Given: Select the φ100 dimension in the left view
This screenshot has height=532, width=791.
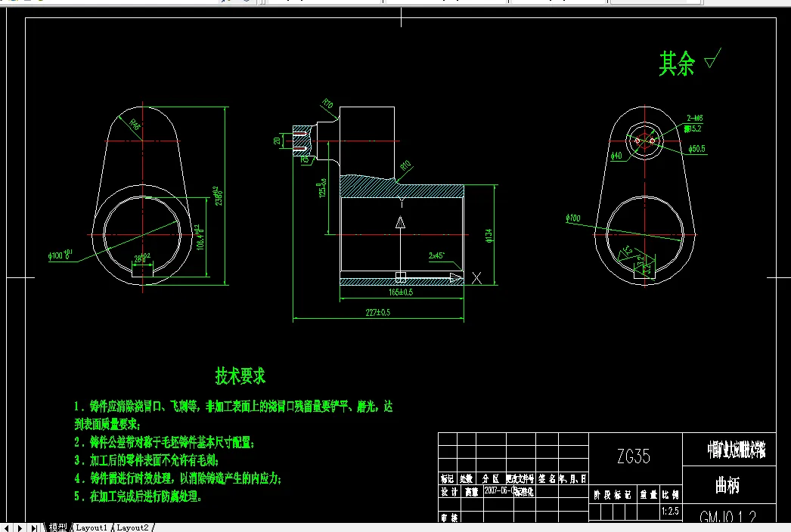Looking at the screenshot, I should (x=60, y=255).
